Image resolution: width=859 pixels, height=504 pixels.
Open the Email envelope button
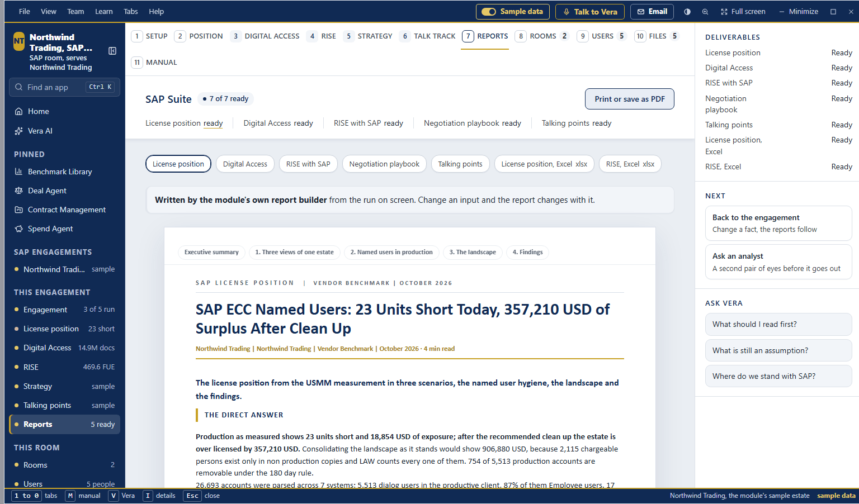[x=652, y=12]
